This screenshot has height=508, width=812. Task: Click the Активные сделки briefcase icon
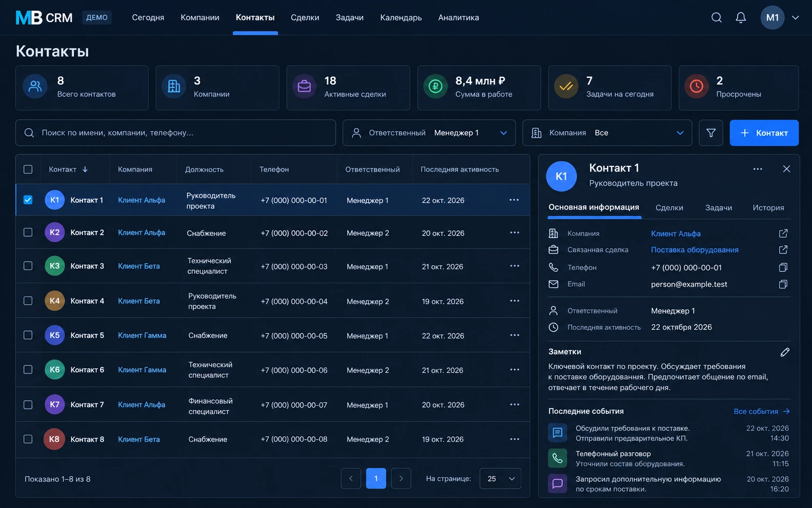click(x=304, y=86)
